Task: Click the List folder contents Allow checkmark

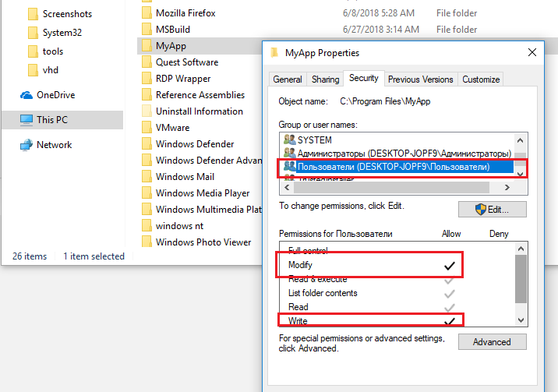Action: click(450, 293)
